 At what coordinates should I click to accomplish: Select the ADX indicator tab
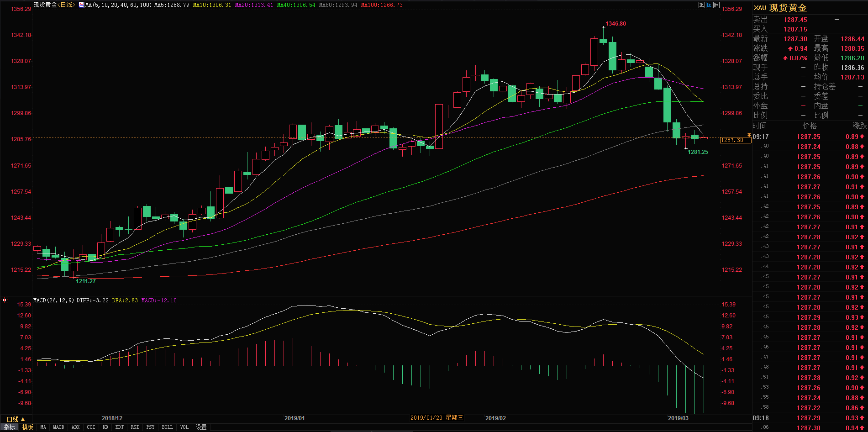tap(76, 427)
